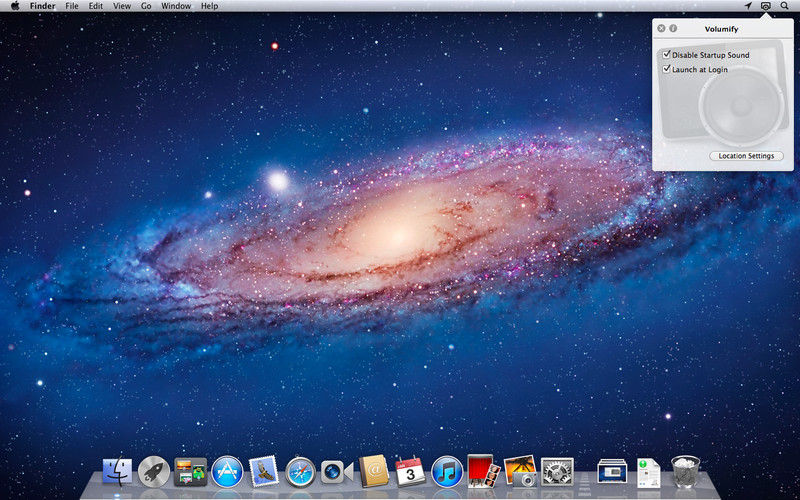Open Spotlight search magnifier
This screenshot has height=500, width=800.
(x=784, y=6)
